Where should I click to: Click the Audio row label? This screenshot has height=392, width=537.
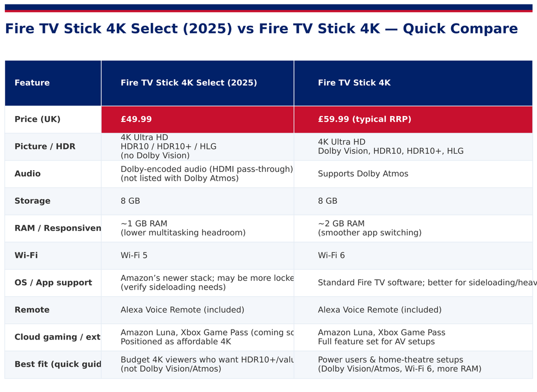point(27,174)
